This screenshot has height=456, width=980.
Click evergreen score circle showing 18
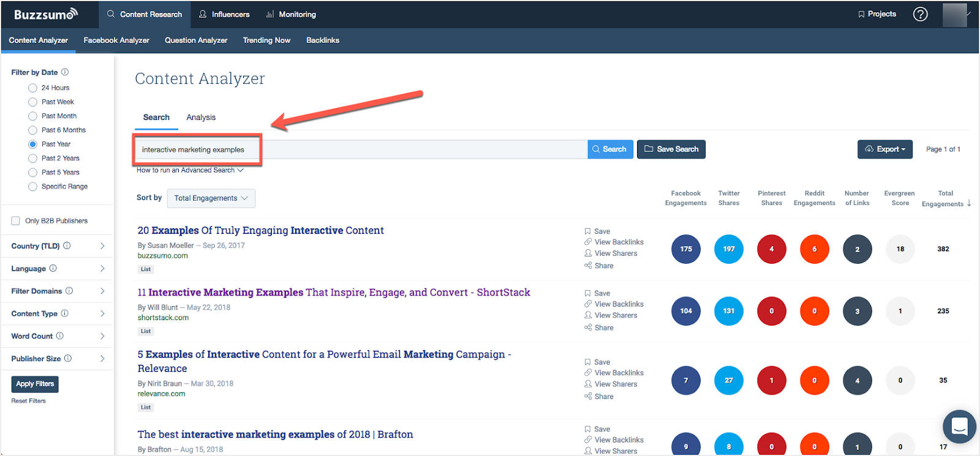900,249
